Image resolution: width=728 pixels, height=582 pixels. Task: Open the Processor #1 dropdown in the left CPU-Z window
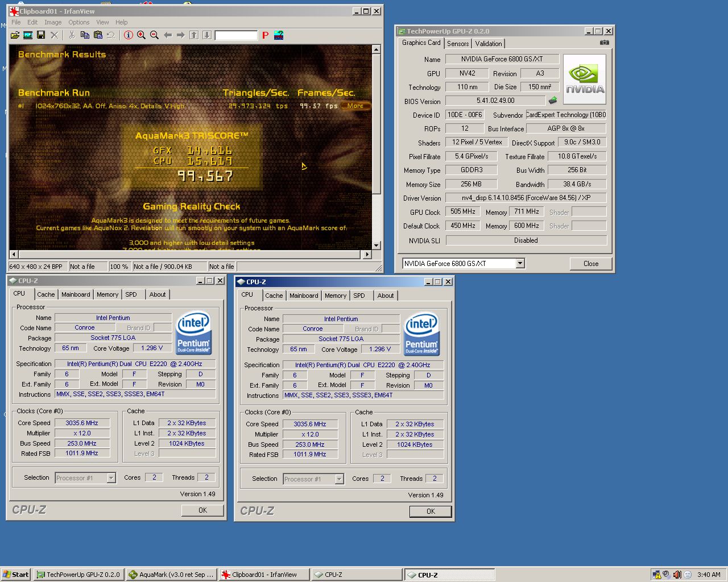(x=111, y=478)
